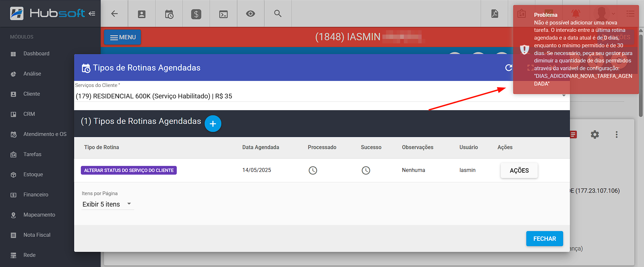Viewport: 644px width, 267px height.
Task: Open search with the magnifier icon
Action: pyautogui.click(x=278, y=13)
